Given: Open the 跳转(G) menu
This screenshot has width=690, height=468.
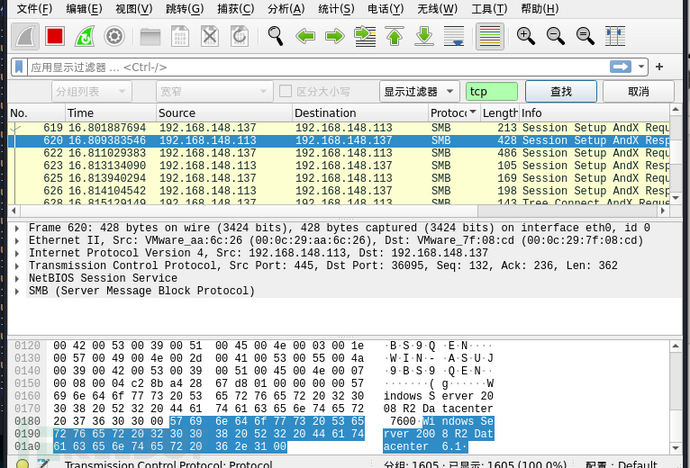Looking at the screenshot, I should point(184,8).
